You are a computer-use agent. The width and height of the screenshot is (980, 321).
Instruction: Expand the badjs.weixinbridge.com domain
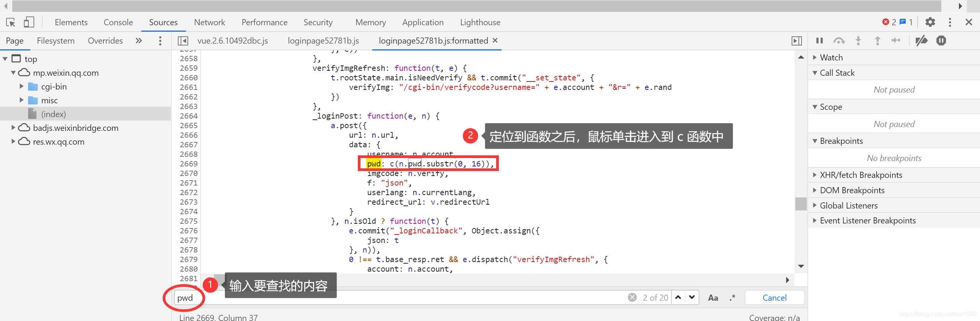coord(13,127)
